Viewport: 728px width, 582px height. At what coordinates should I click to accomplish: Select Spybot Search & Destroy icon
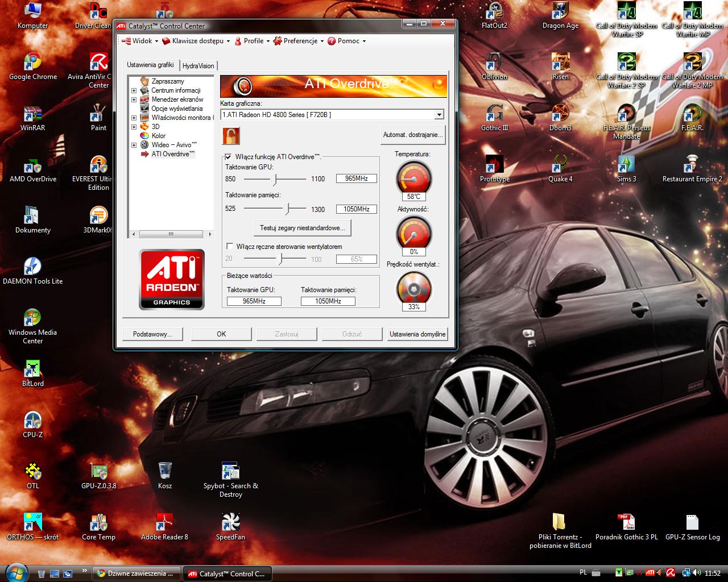(x=230, y=480)
